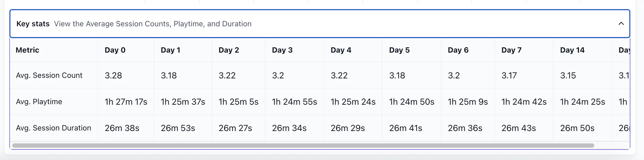Click the horizontal scrollbar below the table
Screen dimensions: 644x160
tap(321, 145)
